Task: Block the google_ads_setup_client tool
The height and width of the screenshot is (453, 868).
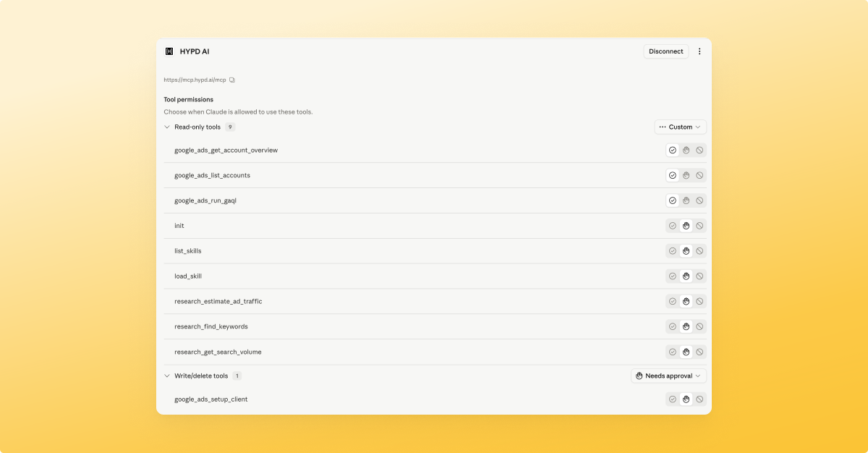Action: [x=699, y=399]
